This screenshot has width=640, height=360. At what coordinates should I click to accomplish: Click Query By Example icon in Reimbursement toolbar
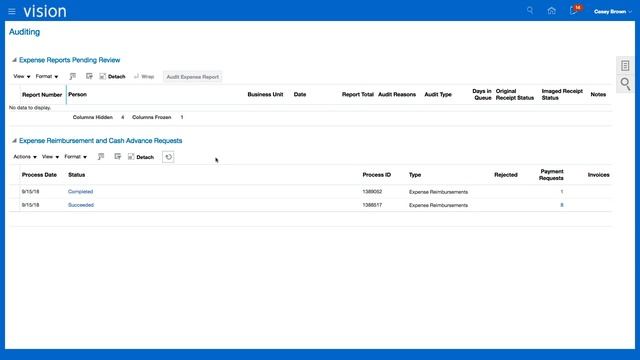tap(118, 157)
